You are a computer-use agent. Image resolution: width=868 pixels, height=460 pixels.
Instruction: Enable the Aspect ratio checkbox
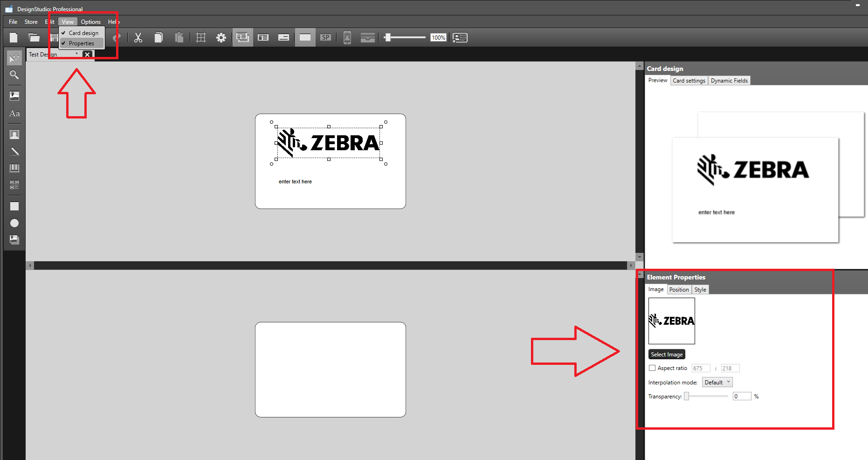tap(652, 368)
